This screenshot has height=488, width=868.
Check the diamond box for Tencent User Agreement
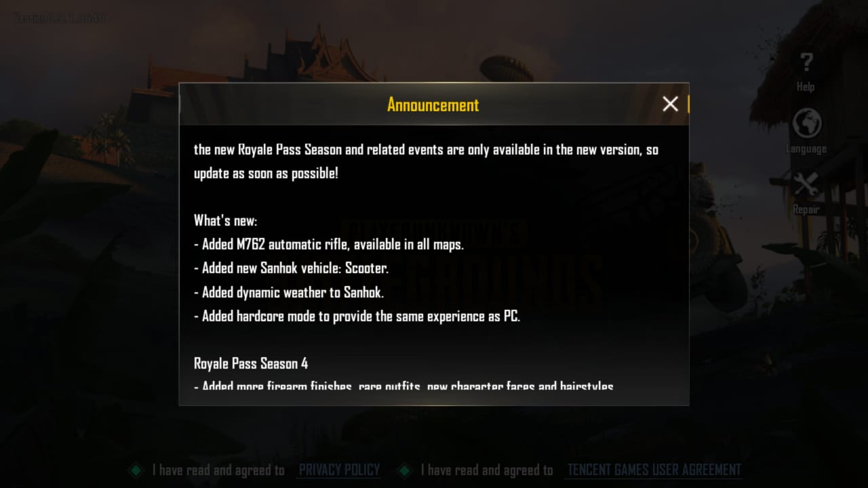(405, 470)
